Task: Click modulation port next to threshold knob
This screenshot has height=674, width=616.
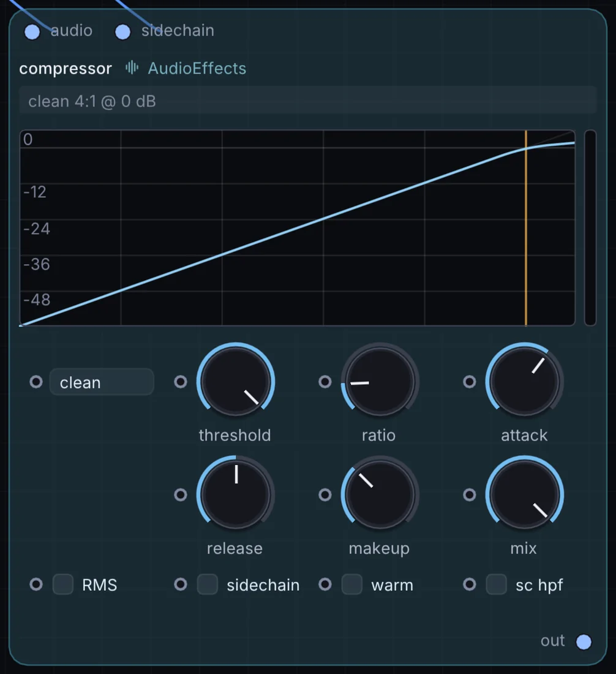Action: point(181,382)
